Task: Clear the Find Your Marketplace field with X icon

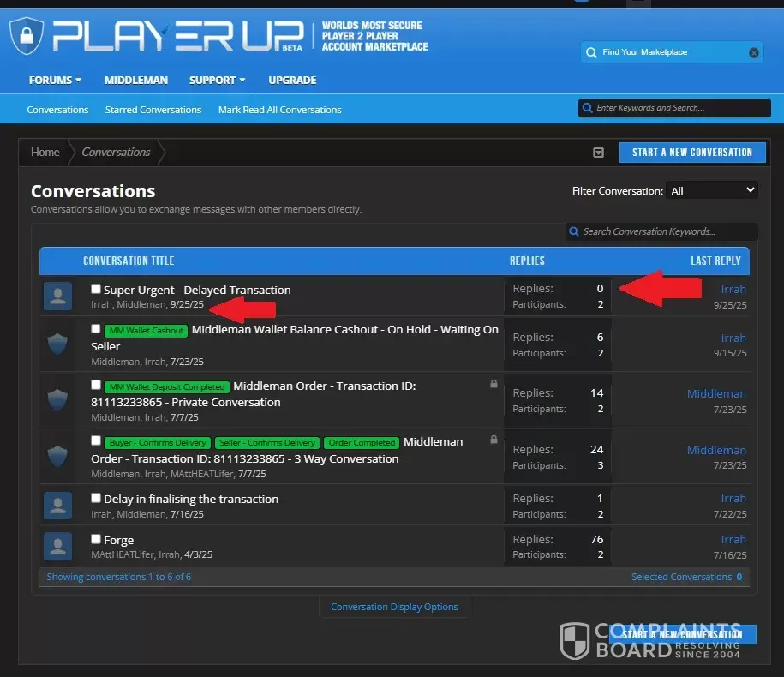Action: tap(754, 52)
